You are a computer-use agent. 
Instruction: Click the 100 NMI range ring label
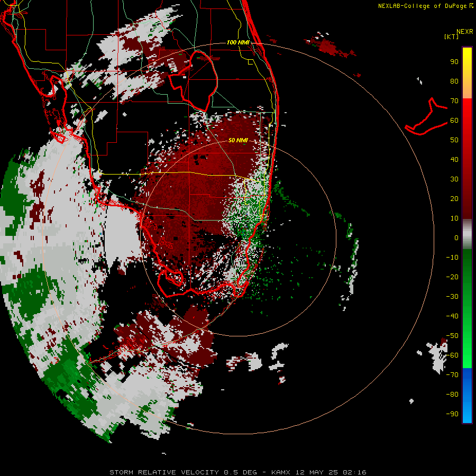pos(239,42)
